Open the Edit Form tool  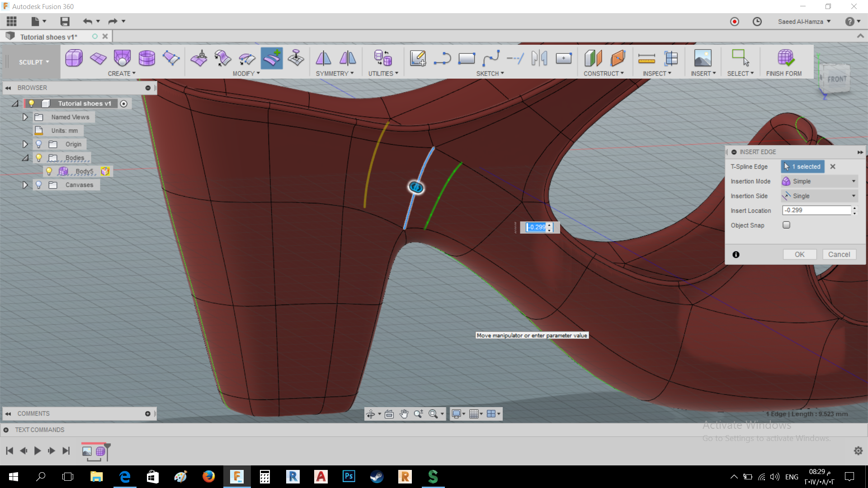pos(199,58)
